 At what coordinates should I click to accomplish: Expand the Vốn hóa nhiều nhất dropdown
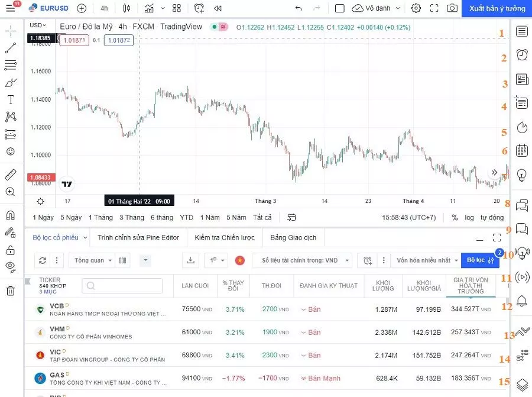click(426, 260)
